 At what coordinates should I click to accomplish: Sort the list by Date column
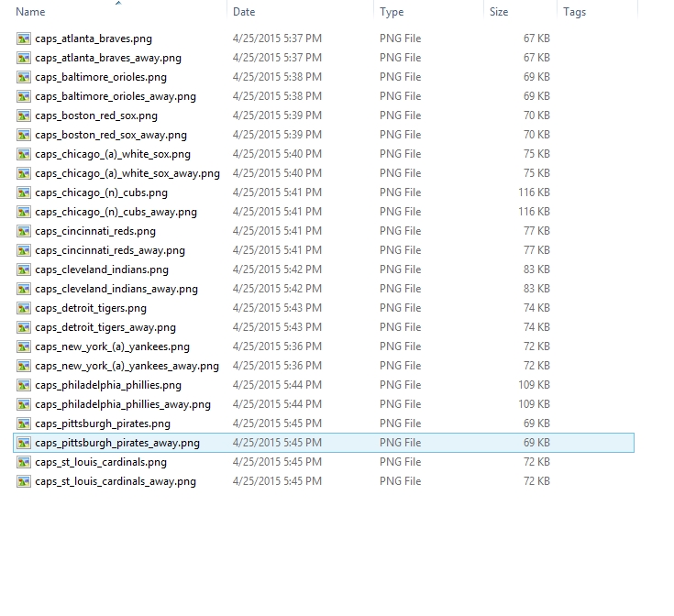point(244,12)
